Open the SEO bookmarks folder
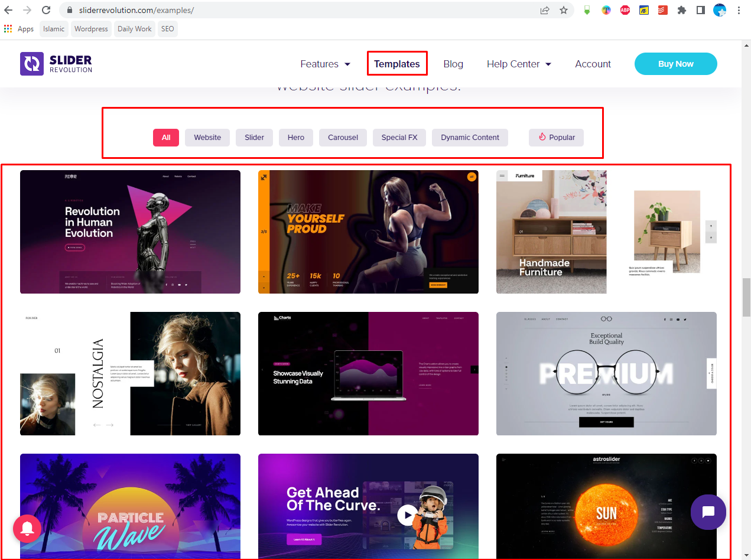Screen dimensions: 751x560 pyautogui.click(x=168, y=29)
